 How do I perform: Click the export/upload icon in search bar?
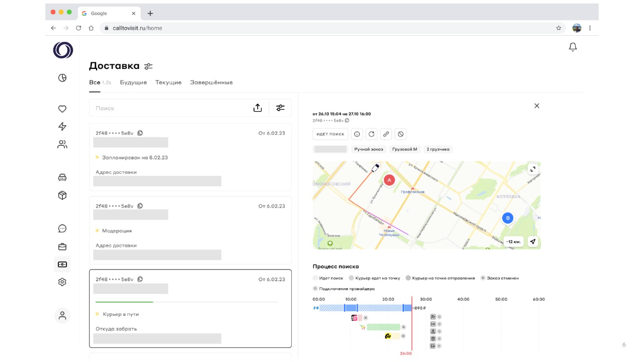pyautogui.click(x=258, y=108)
